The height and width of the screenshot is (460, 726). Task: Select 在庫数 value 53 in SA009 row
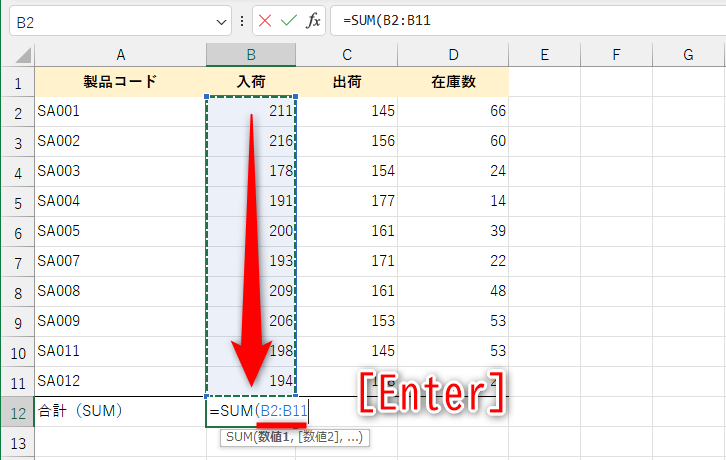click(453, 321)
